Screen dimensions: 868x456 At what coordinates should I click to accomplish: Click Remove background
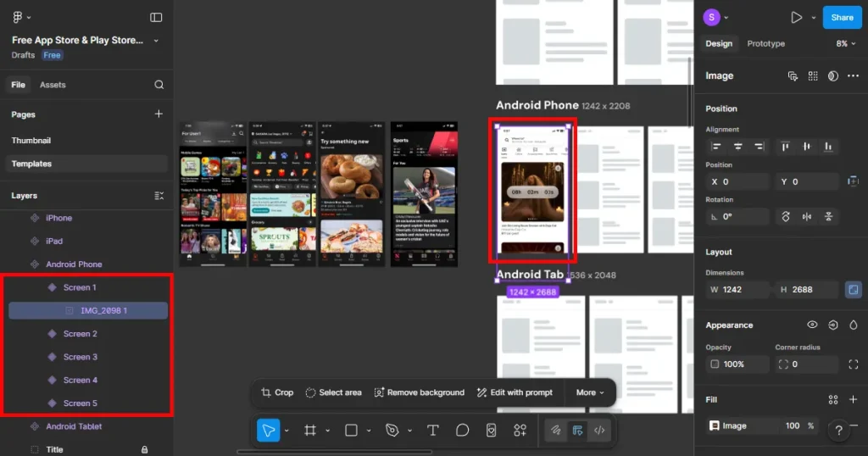(419, 392)
